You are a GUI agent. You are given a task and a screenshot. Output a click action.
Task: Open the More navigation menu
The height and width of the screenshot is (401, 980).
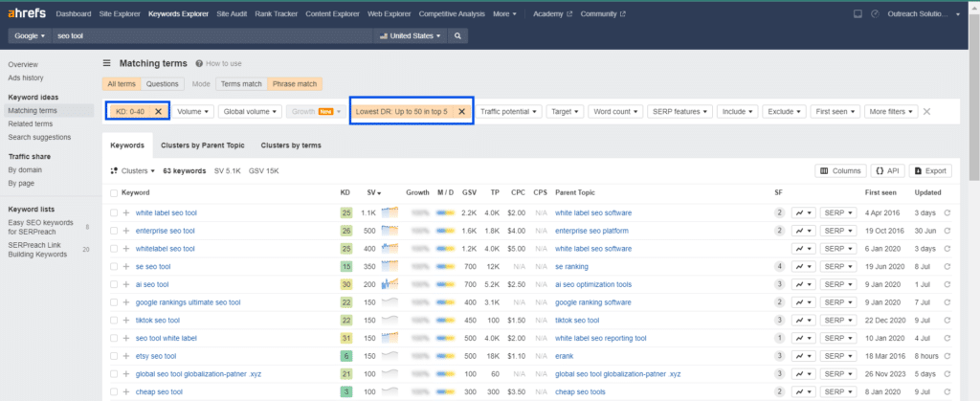point(504,13)
